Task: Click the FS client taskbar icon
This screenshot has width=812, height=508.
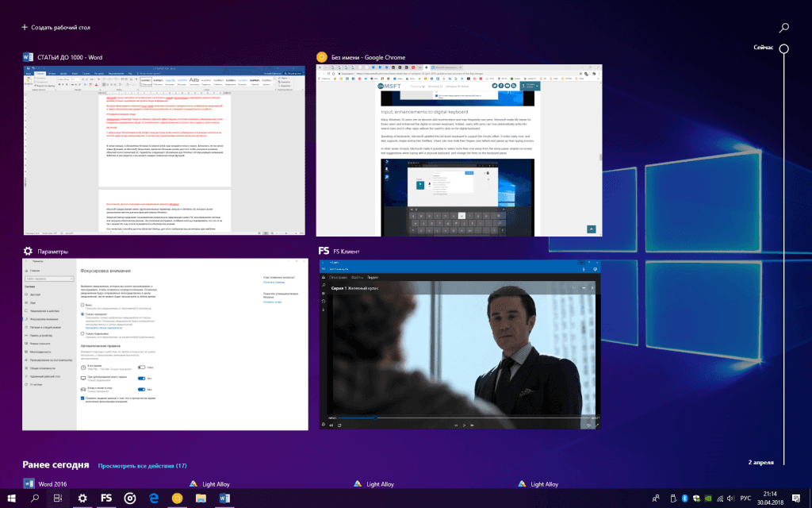Action: pyautogui.click(x=105, y=498)
